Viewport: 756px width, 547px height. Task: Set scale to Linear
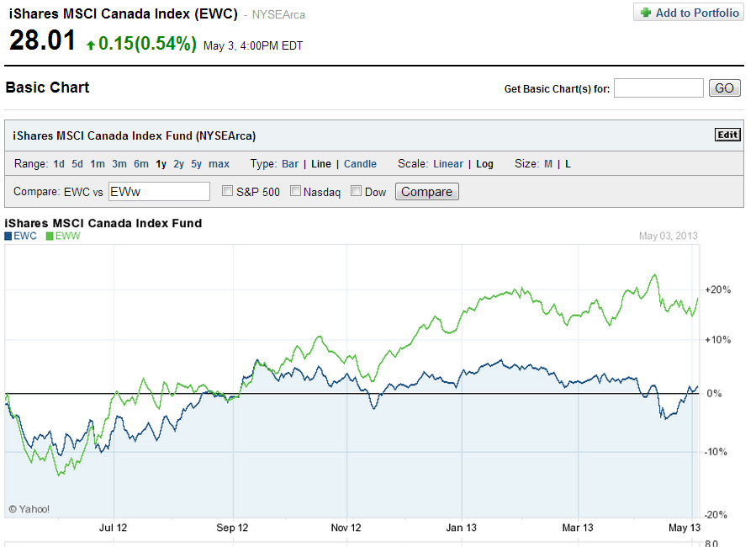448,164
